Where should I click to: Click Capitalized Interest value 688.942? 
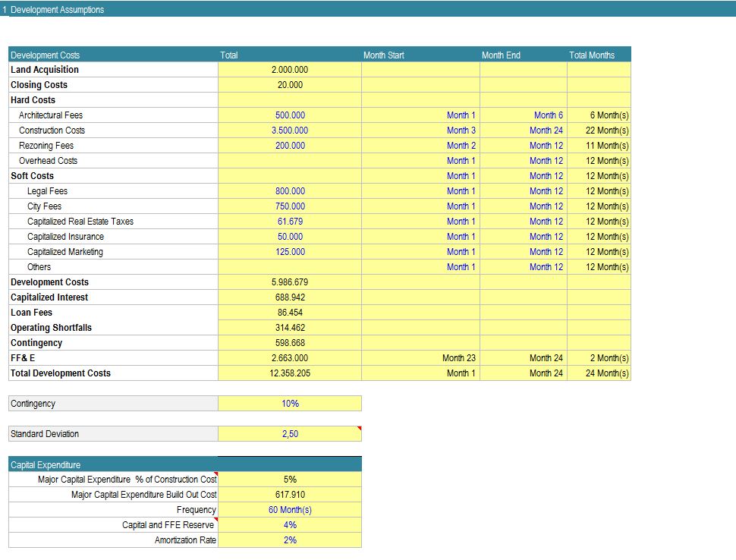tap(290, 297)
